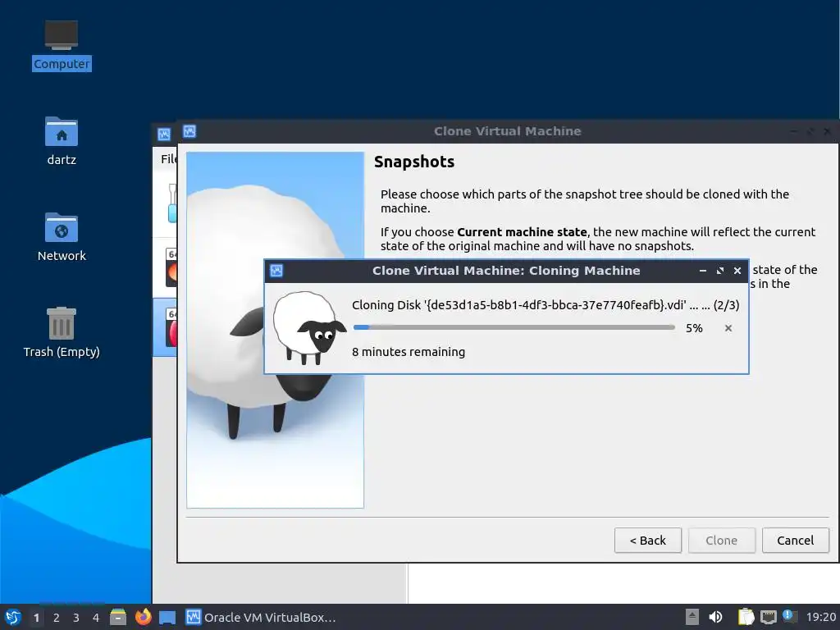Viewport: 840px width, 630px height.
Task: Click the Tools icon in VirtualBox Manager
Action: click(x=172, y=203)
